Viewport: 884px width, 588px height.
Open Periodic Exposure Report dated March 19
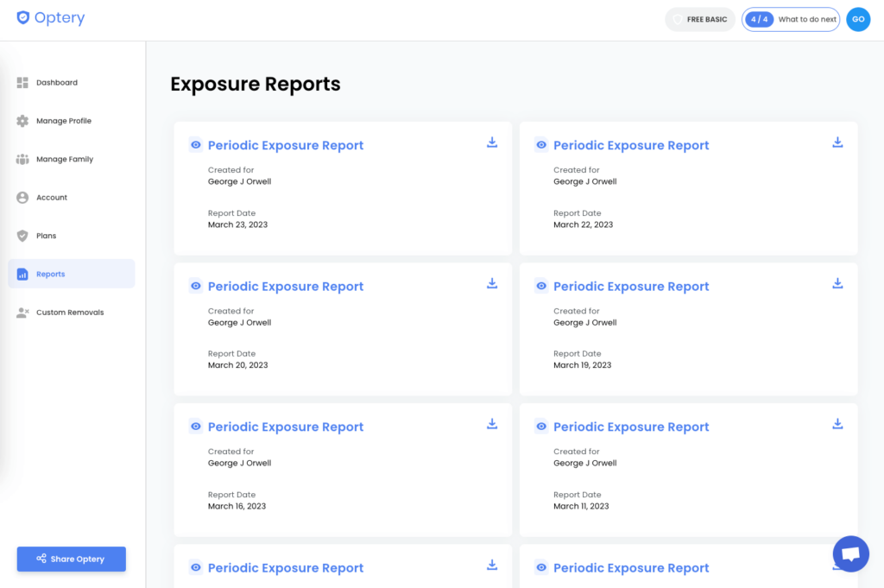(631, 287)
